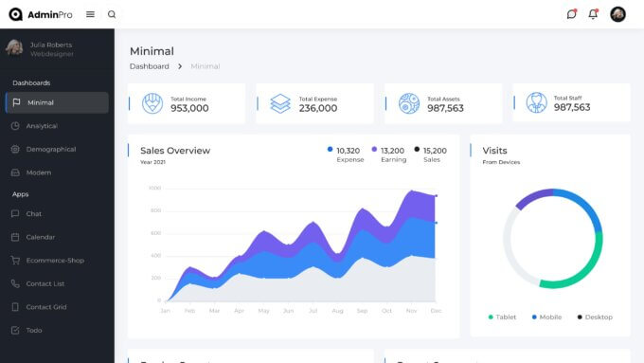Select the Minimal menu label
The width and height of the screenshot is (644, 363).
pyautogui.click(x=41, y=102)
